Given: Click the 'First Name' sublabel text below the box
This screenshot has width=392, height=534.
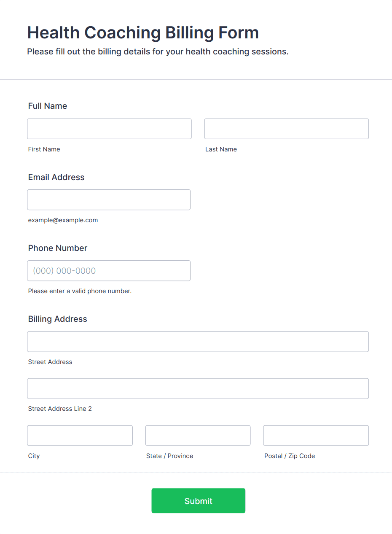Looking at the screenshot, I should click(44, 149).
